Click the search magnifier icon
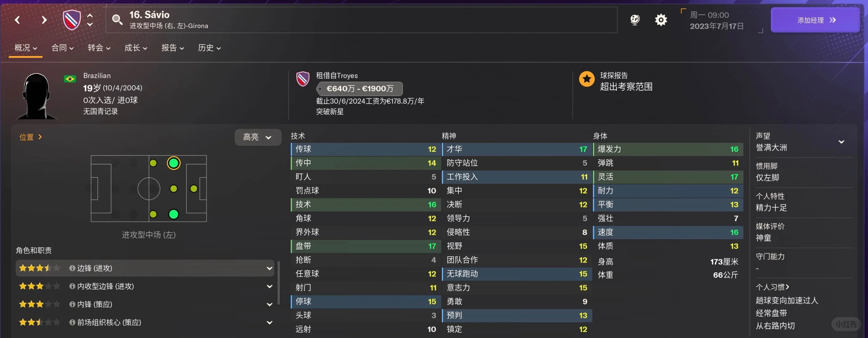This screenshot has width=868, height=338. [117, 20]
